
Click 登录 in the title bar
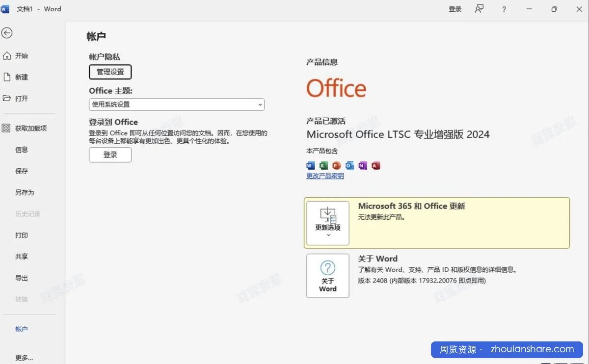tap(455, 9)
